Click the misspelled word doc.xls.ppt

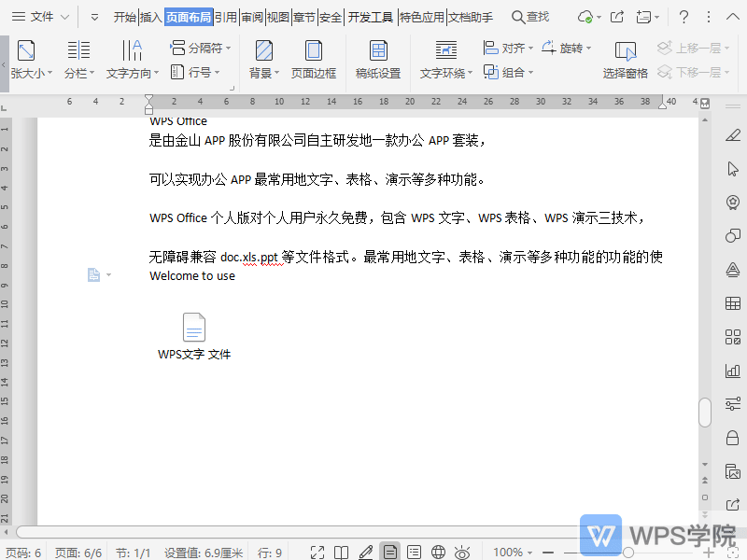pyautogui.click(x=249, y=258)
